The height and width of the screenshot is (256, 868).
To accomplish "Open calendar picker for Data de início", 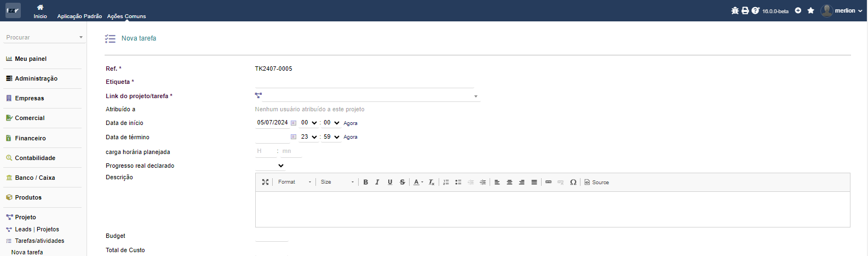I will (x=294, y=123).
